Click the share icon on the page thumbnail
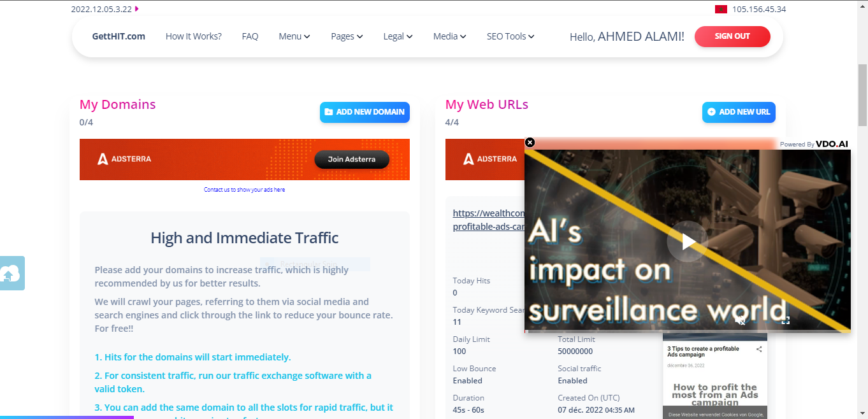The width and height of the screenshot is (868, 419). [759, 350]
